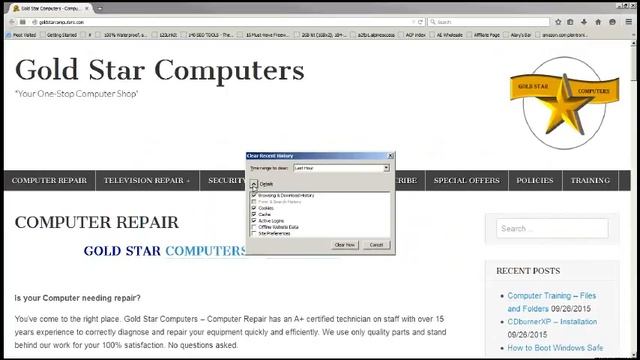640x360 pixels.
Task: Click into the website sidebar Search field
Action: click(552, 229)
